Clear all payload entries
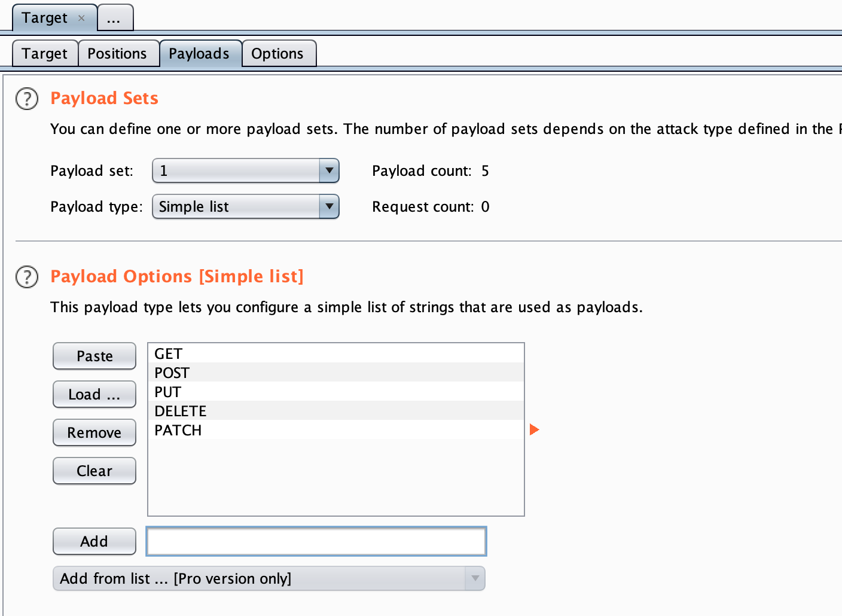Screen dimensions: 842x616 click(x=94, y=471)
